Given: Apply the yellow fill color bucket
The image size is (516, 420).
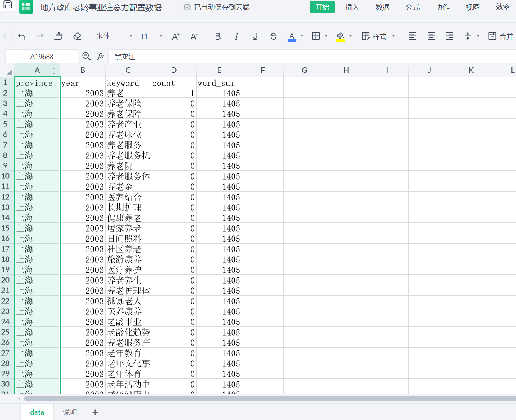Looking at the screenshot, I should [340, 37].
